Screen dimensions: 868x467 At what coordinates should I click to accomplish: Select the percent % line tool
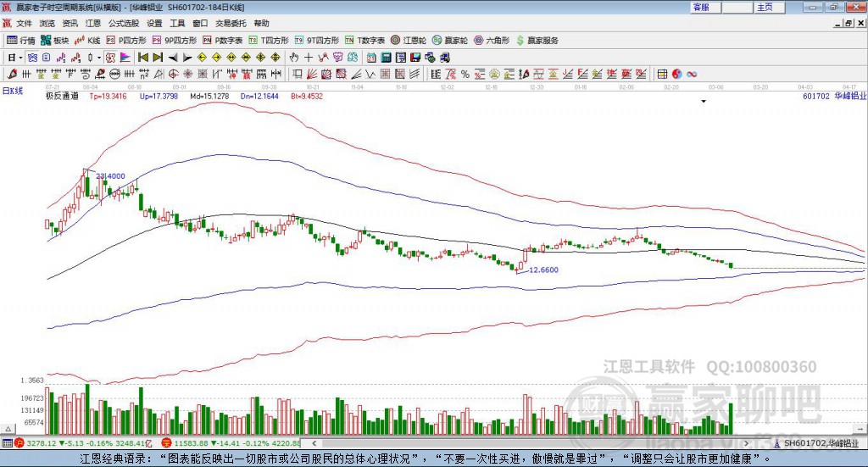click(x=465, y=74)
